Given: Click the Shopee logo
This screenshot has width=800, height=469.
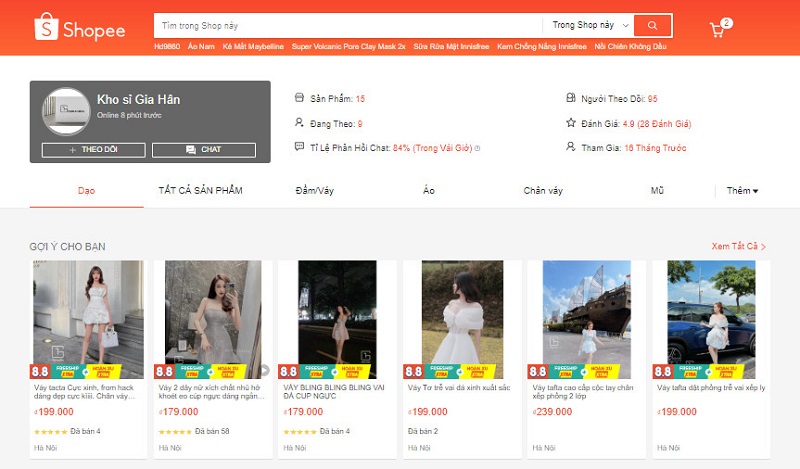Looking at the screenshot, I should point(80,28).
